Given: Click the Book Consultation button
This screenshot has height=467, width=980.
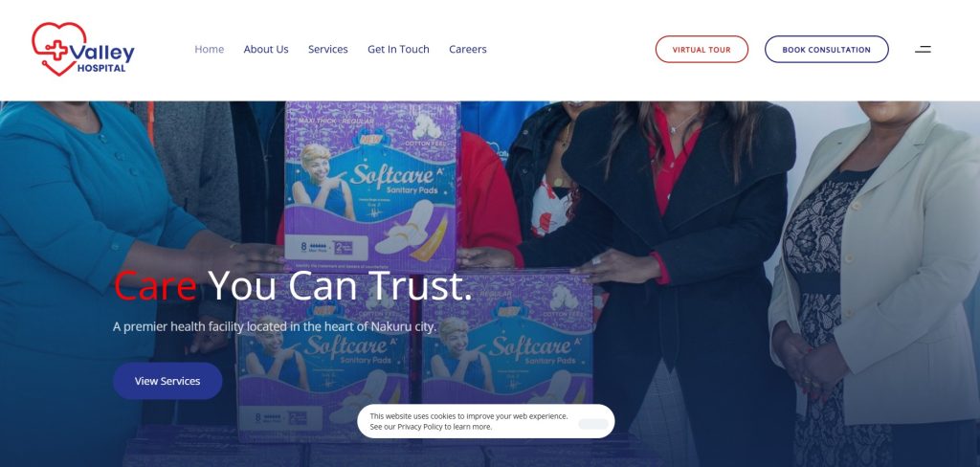Looking at the screenshot, I should 826,50.
